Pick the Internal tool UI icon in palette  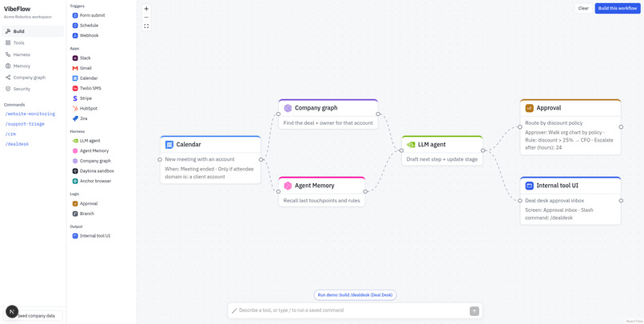75,236
